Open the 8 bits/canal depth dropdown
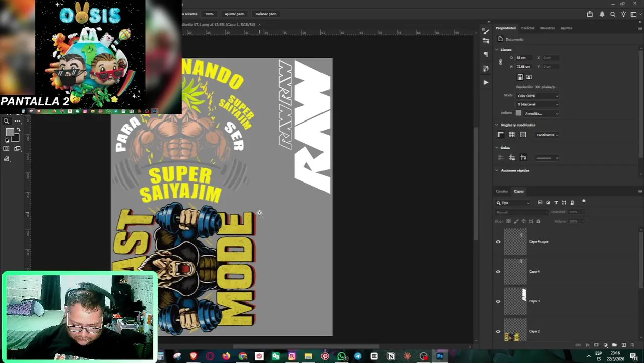Viewport: 644px width, 363px height. point(537,104)
